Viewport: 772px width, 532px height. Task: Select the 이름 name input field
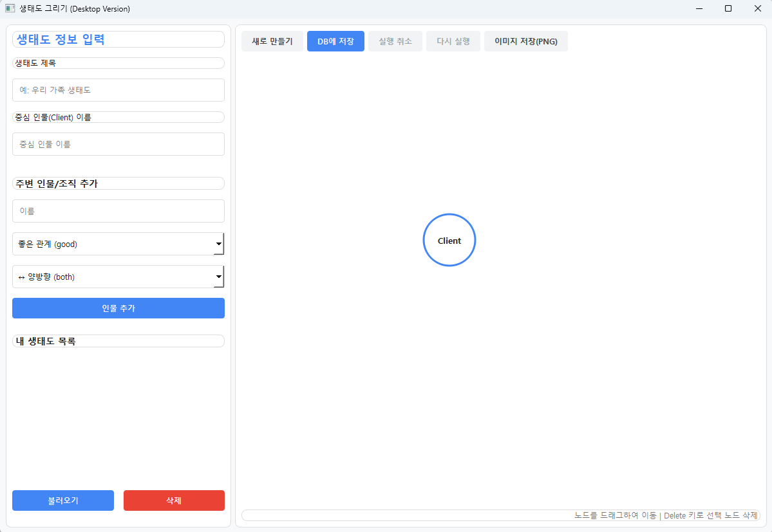coord(118,210)
